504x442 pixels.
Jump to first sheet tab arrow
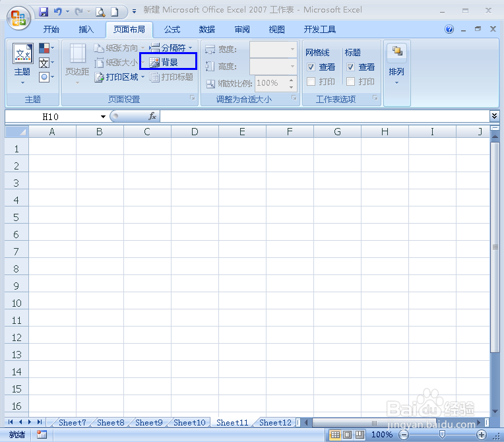pos(11,422)
